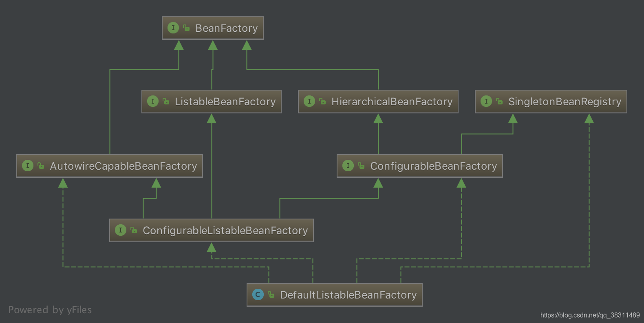Select the ConfigurableBeanFactory label
The width and height of the screenshot is (644, 323).
click(x=434, y=166)
